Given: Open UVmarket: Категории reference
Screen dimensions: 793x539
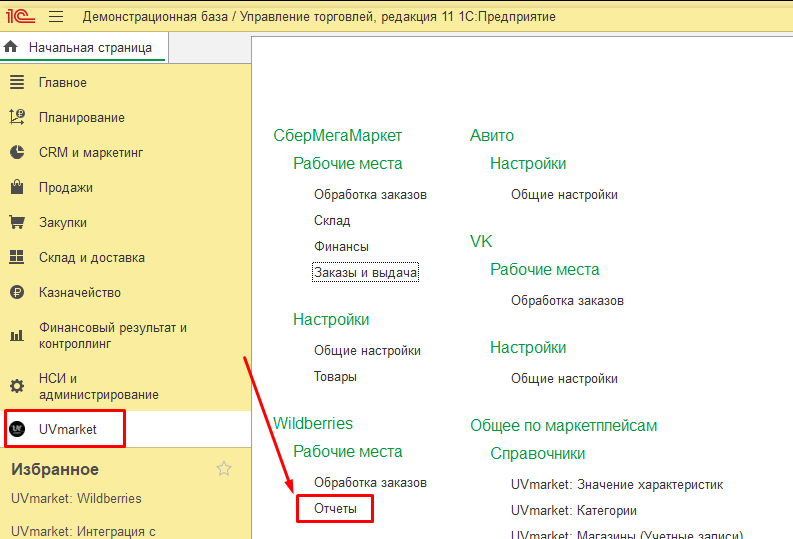Looking at the screenshot, I should [574, 510].
